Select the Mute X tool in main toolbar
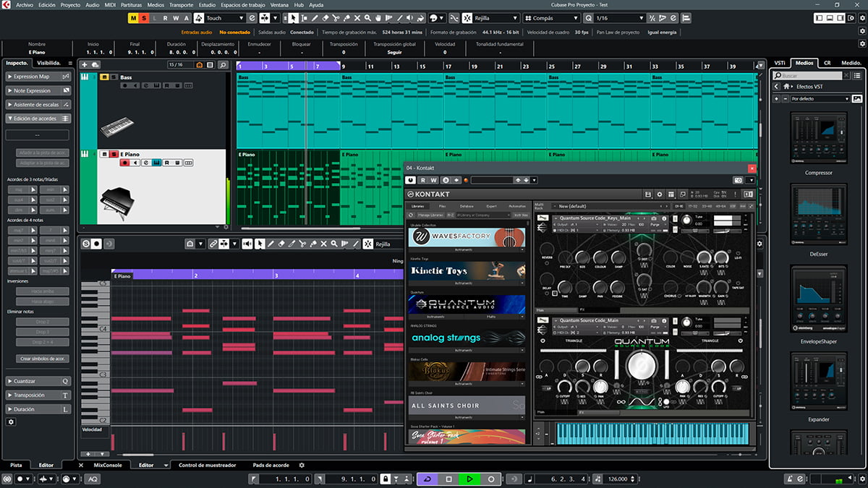Viewport: 868px width, 488px height. coord(357,17)
